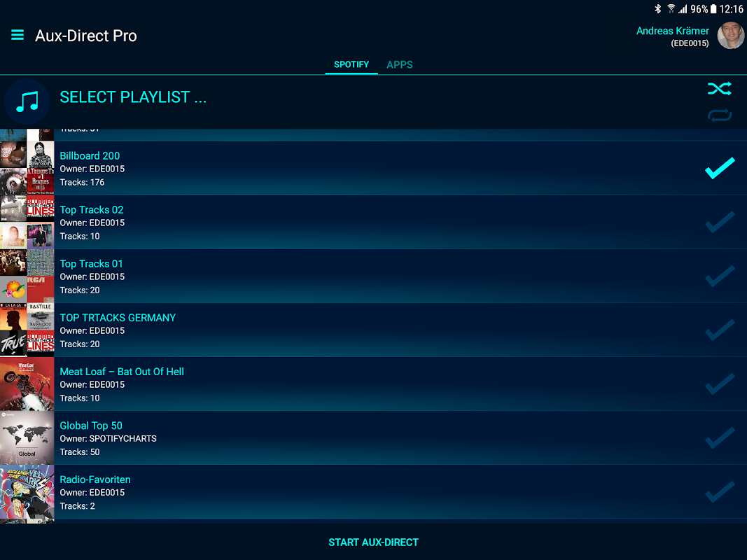This screenshot has width=747, height=560.
Task: Check the Top Tracks 02 playlist checkmark
Action: tap(720, 222)
